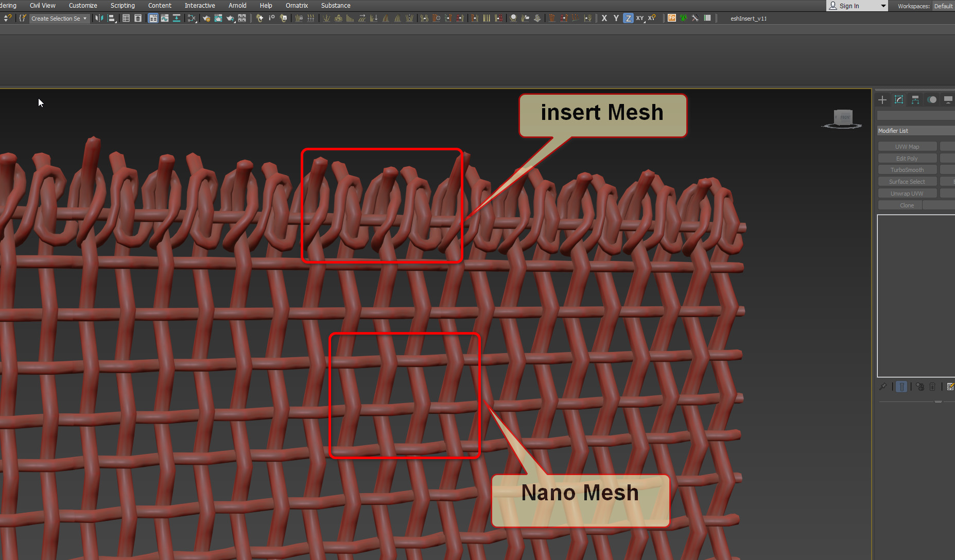Screen dimensions: 955x560
Task: Apply the UVW Map modifier button
Action: click(907, 147)
